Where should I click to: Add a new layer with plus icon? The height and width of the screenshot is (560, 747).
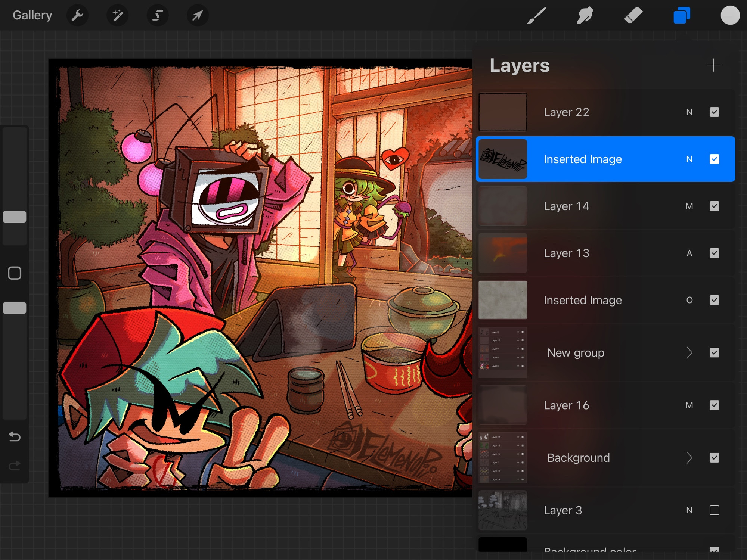[713, 65]
